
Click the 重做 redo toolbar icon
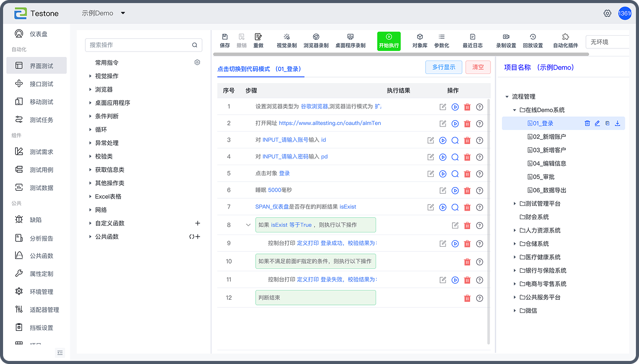258,37
